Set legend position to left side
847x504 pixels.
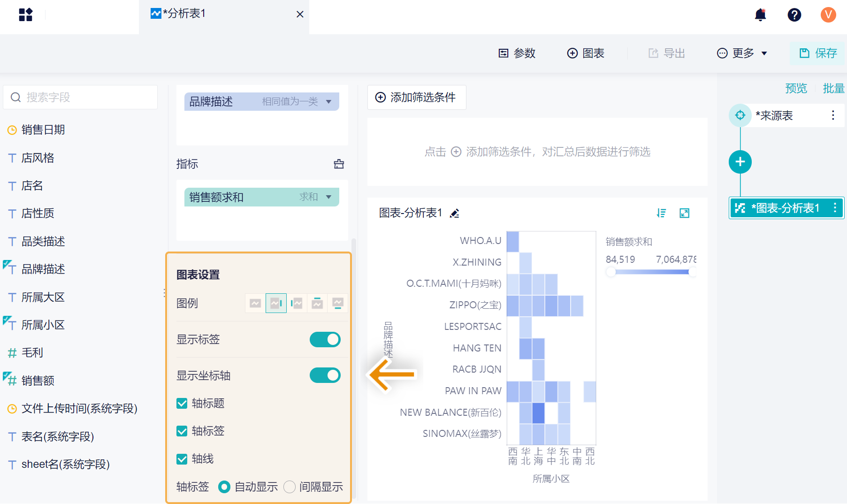coord(297,303)
